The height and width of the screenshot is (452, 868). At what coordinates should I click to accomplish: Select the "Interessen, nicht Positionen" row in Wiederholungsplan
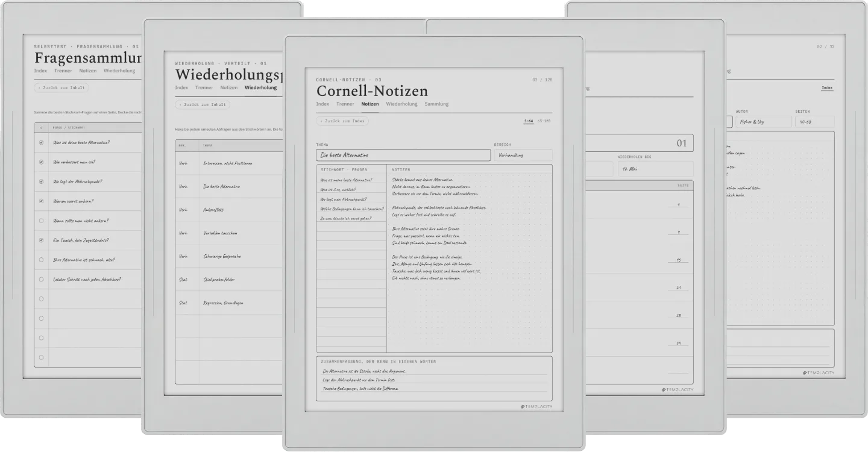coord(229,163)
